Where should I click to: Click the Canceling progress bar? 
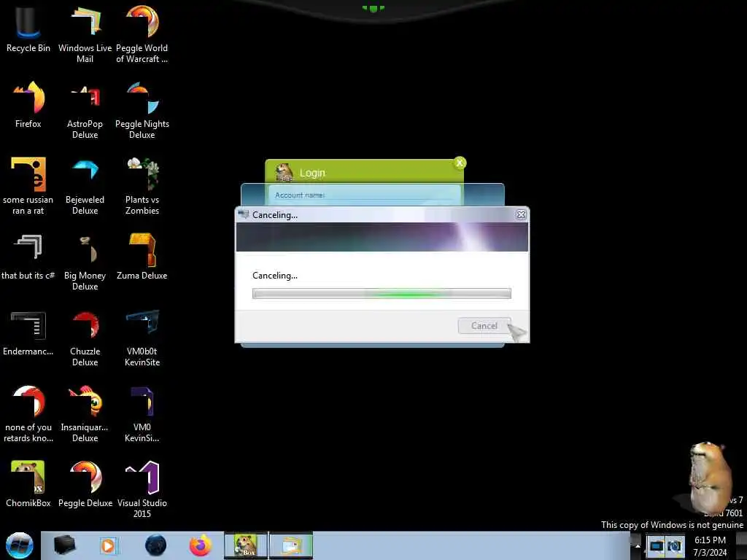pyautogui.click(x=382, y=293)
